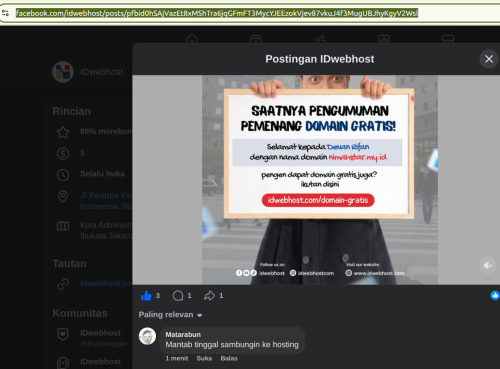Screen dimensions: 500x369
Task: Click the share arrow icon
Action: pyautogui.click(x=209, y=295)
